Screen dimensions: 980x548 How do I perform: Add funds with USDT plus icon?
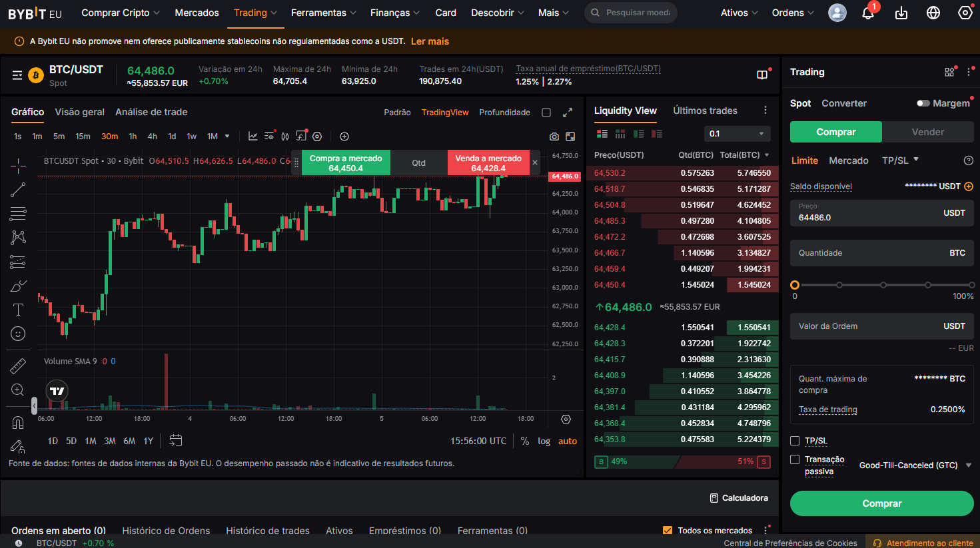pos(969,186)
